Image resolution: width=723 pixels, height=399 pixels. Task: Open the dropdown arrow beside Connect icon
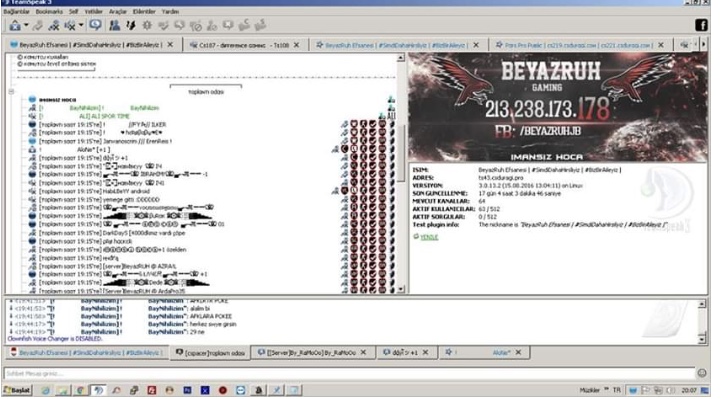(x=26, y=26)
